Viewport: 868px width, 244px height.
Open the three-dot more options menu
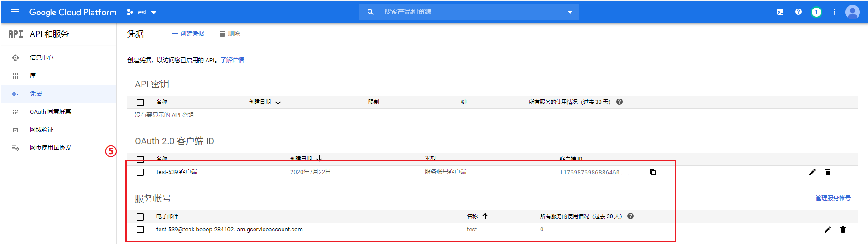pos(835,12)
